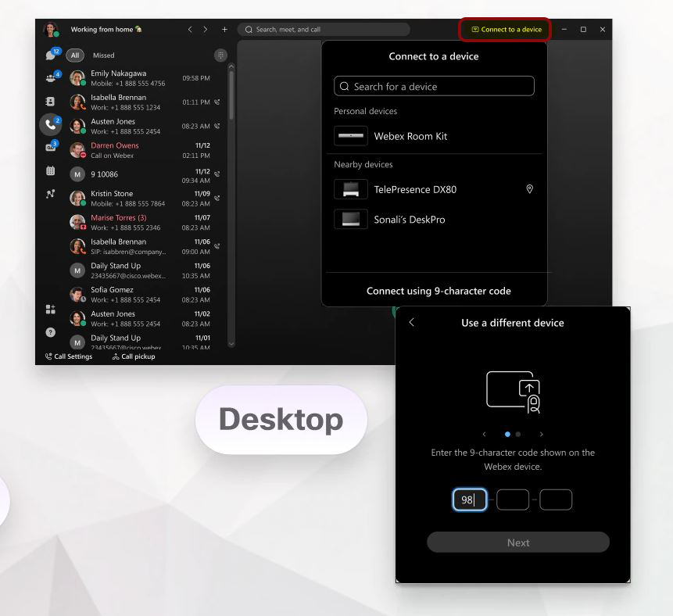Switch to the Missed calls tab
Image resolution: width=673 pixels, height=616 pixels.
(103, 56)
